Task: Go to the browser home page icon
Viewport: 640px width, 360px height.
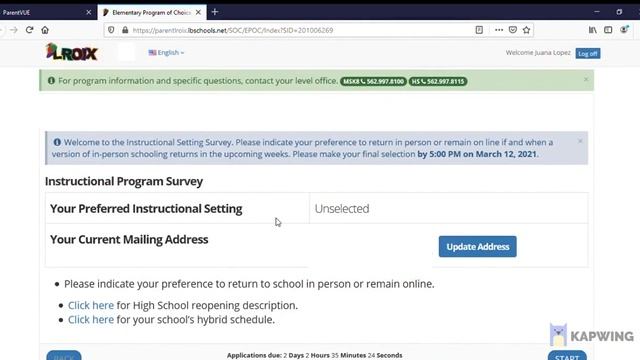Action: coord(45,30)
